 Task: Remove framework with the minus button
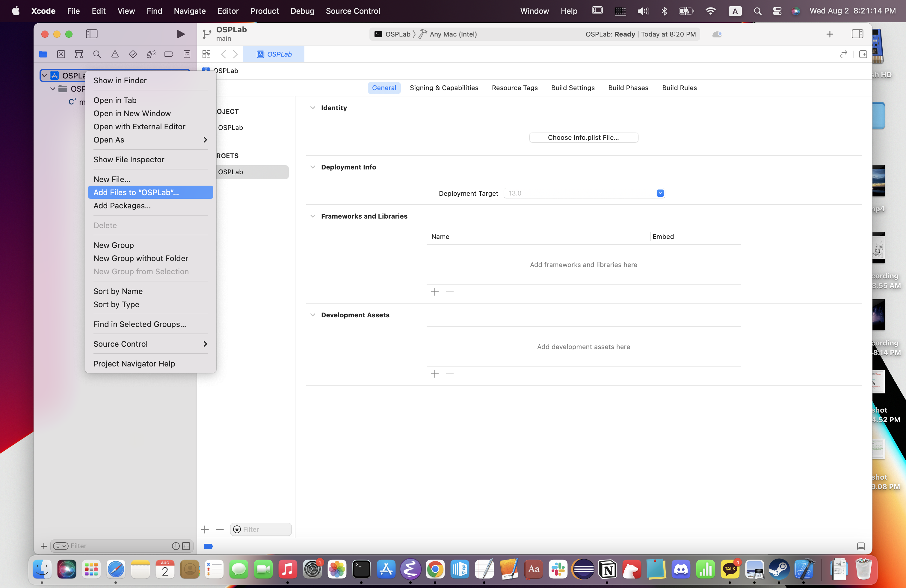click(450, 292)
